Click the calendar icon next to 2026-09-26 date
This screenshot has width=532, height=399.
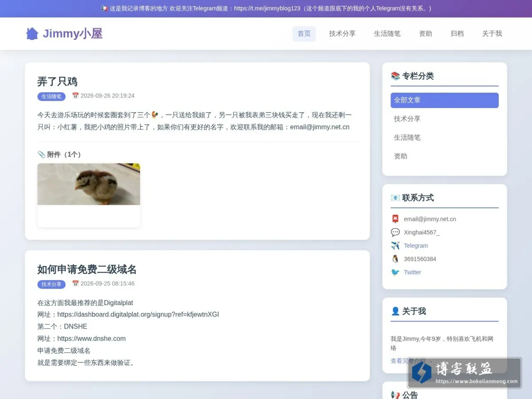(x=75, y=96)
